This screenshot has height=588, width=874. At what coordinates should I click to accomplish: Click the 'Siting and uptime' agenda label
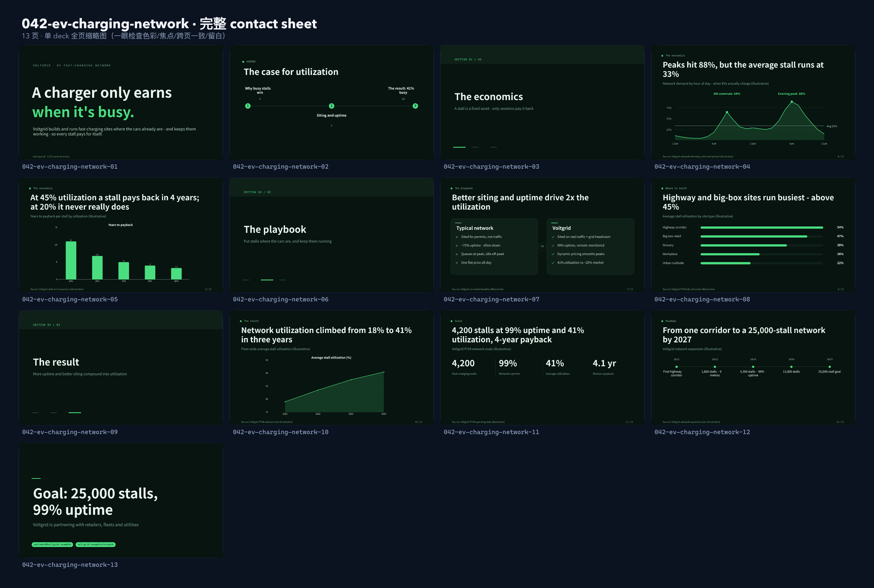(x=331, y=116)
